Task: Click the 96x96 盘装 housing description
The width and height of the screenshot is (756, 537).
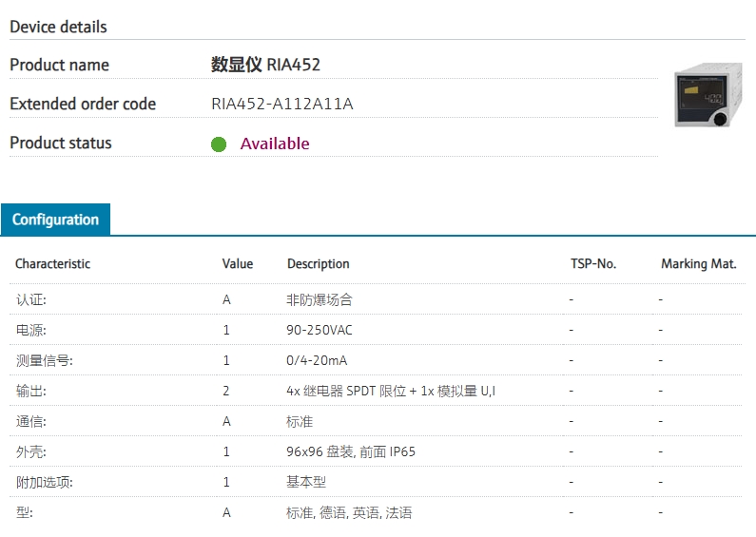Action: coord(350,451)
